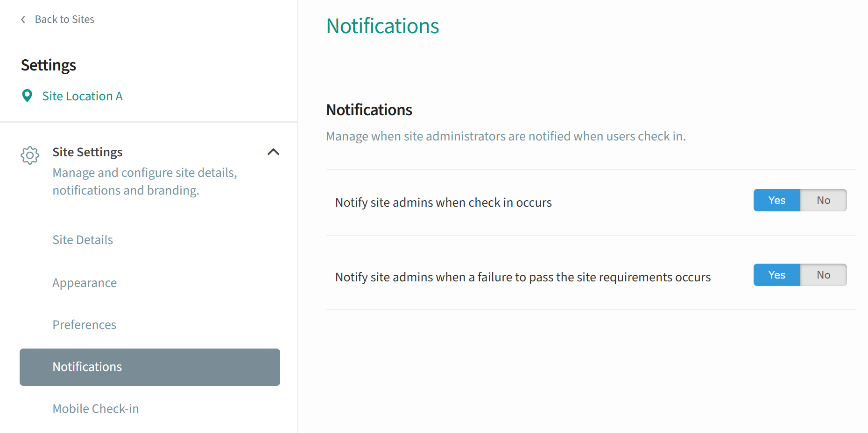Click the Site Settings gear icon

point(30,155)
